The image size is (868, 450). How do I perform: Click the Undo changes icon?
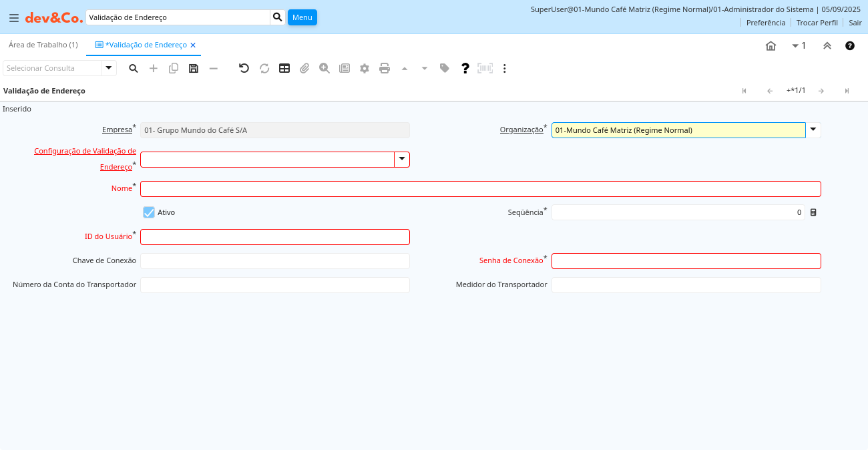click(244, 68)
